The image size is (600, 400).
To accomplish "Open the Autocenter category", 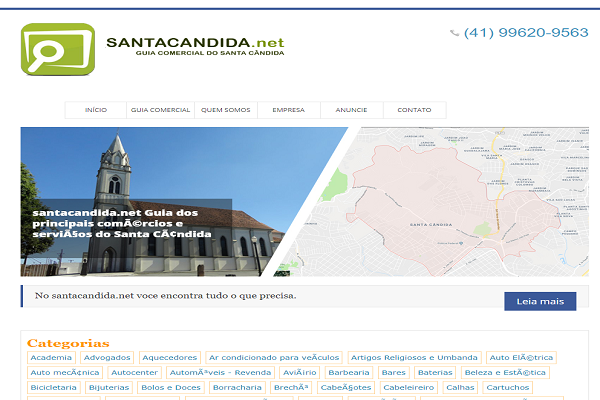I will pos(134,372).
